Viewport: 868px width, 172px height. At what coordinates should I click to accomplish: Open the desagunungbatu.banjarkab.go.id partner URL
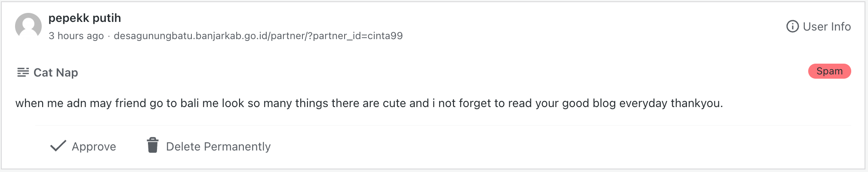[258, 36]
